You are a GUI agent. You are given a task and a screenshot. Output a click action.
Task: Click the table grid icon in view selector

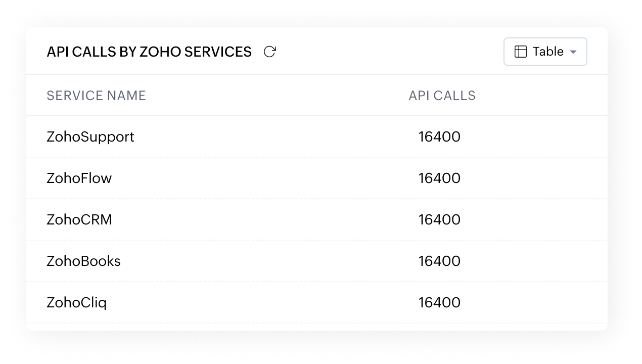[x=520, y=52]
